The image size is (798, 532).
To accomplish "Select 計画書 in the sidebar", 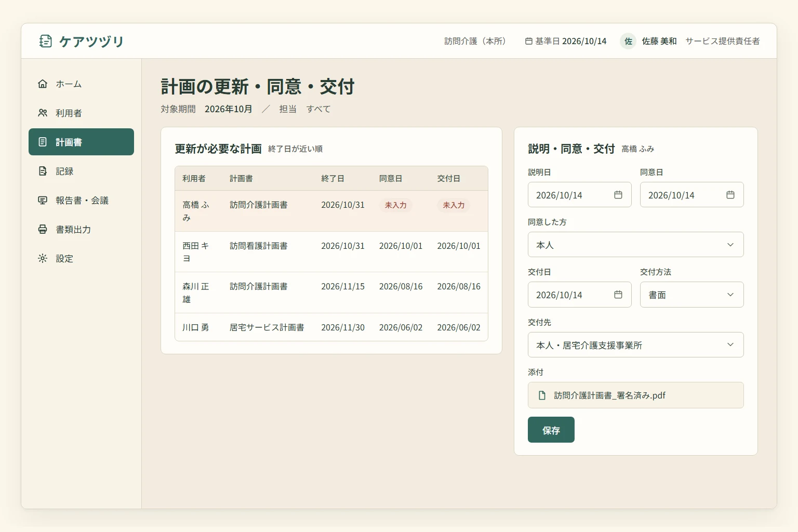I will (x=81, y=142).
